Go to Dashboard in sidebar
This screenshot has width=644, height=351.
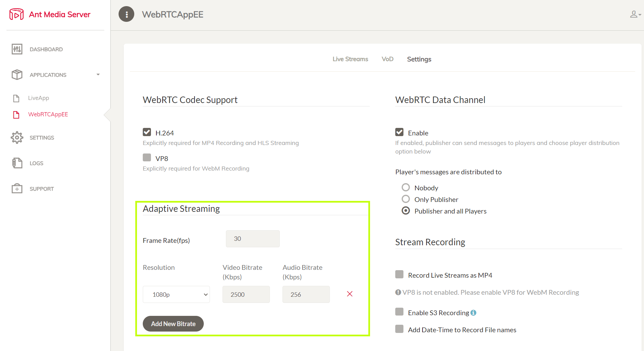click(46, 49)
